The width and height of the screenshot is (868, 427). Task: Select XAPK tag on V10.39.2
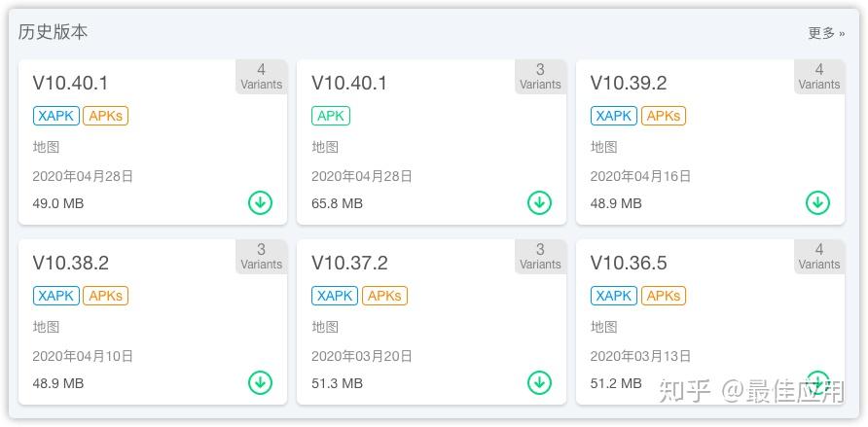click(x=614, y=116)
